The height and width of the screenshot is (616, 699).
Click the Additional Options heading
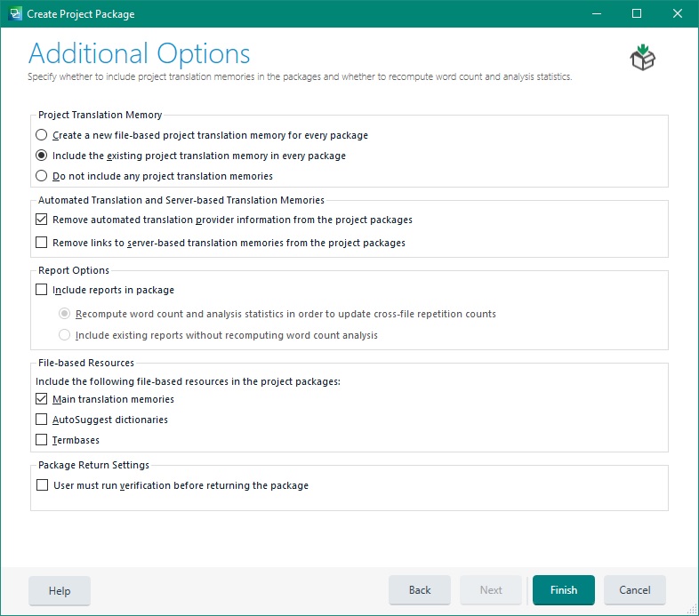point(139,54)
